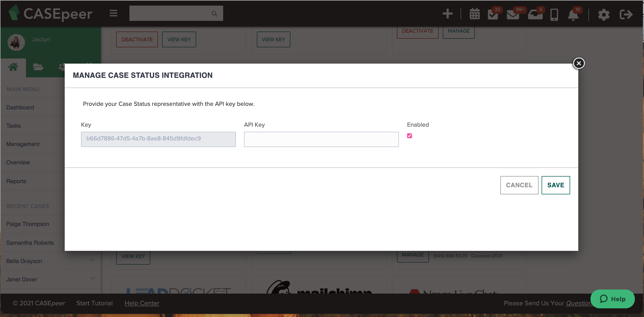Open the mail envelope icon

(x=513, y=15)
